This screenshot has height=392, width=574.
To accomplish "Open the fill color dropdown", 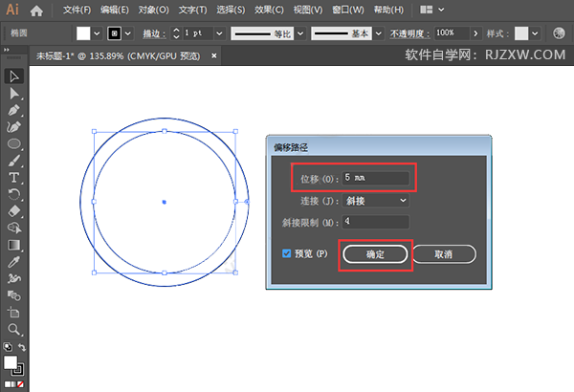I will [x=97, y=33].
